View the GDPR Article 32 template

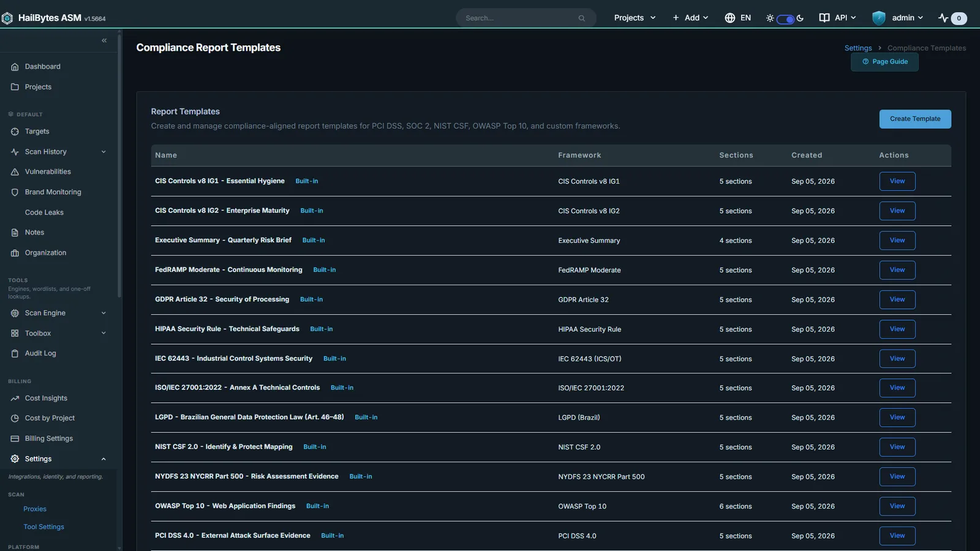point(897,299)
